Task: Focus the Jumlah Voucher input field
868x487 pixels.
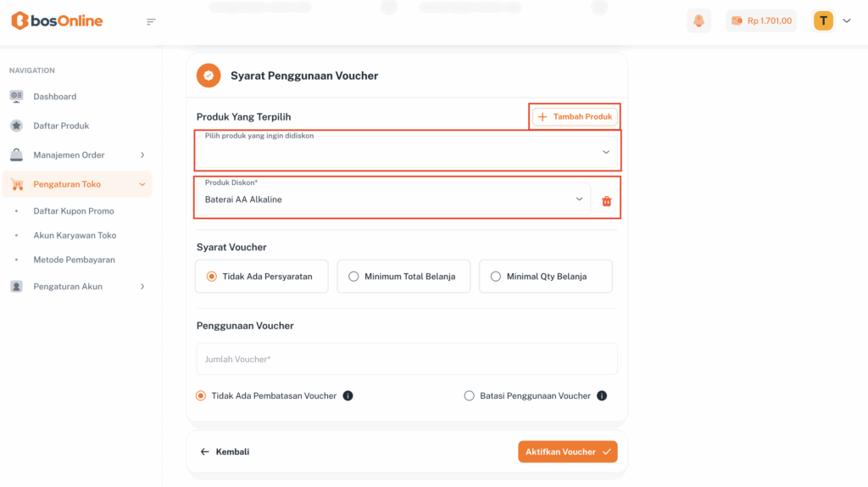Action: [x=407, y=360]
